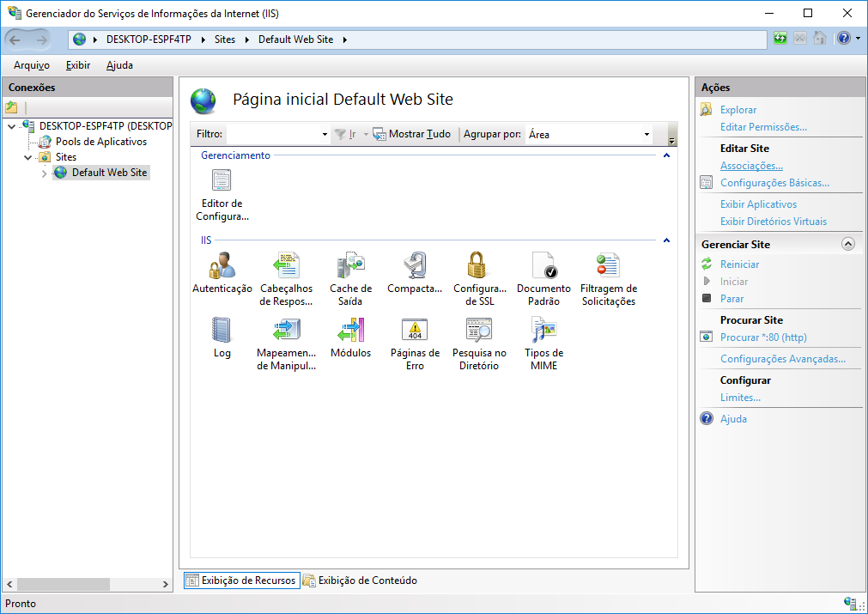Open the Documento Padrão feature
This screenshot has width=868, height=614.
(543, 266)
